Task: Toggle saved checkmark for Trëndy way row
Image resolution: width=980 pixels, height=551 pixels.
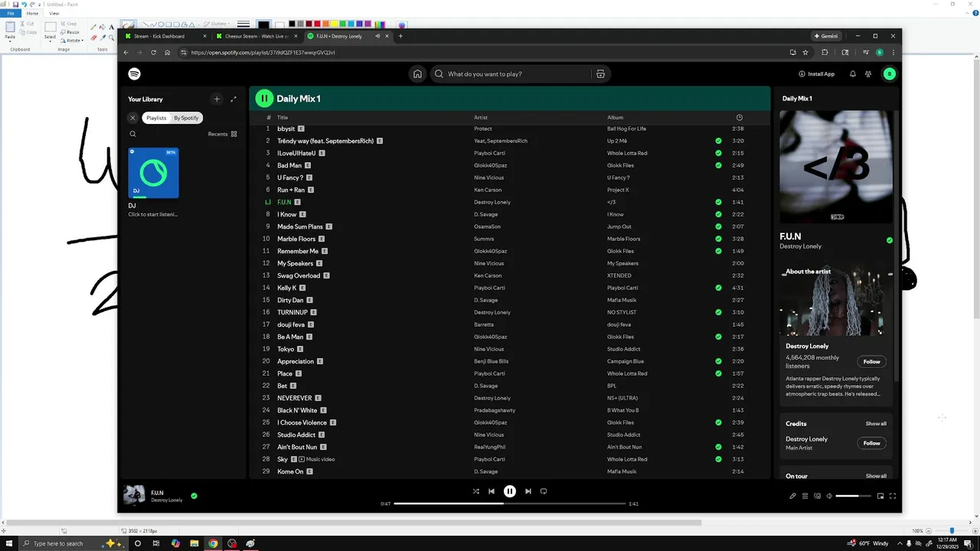Action: [x=718, y=141]
